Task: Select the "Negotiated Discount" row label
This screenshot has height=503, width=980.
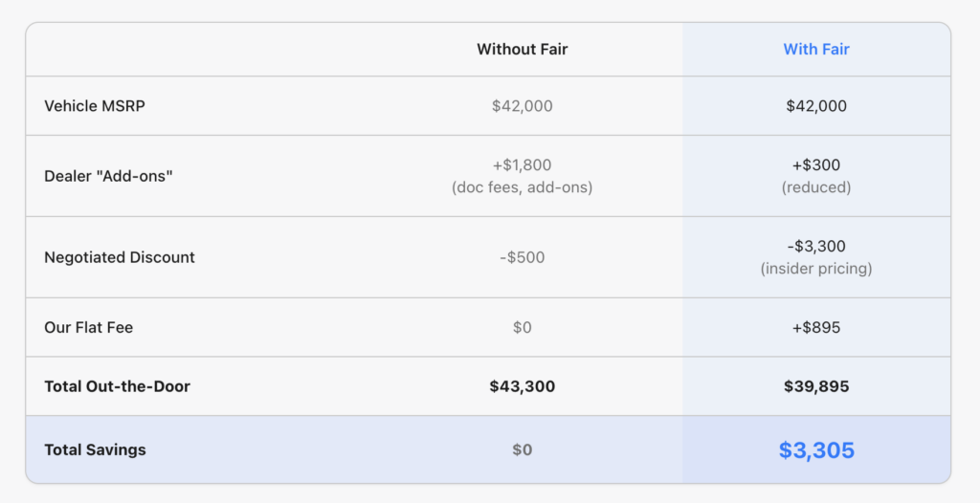Action: click(x=120, y=257)
